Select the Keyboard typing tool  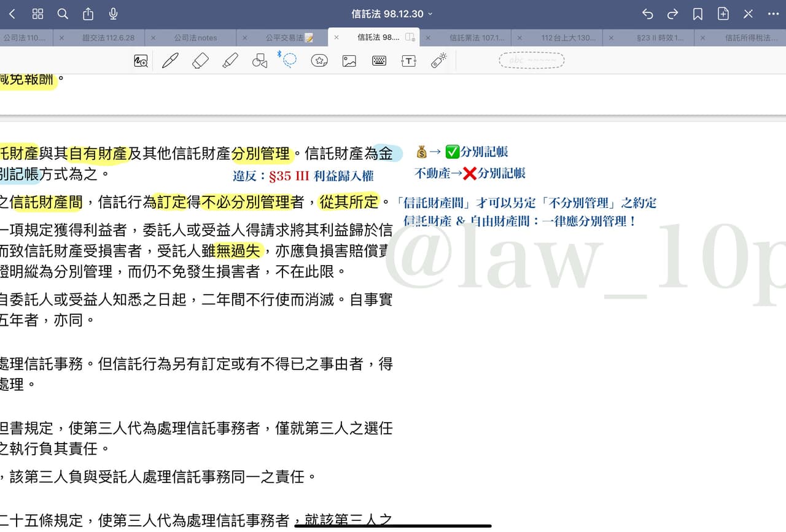pyautogui.click(x=379, y=60)
